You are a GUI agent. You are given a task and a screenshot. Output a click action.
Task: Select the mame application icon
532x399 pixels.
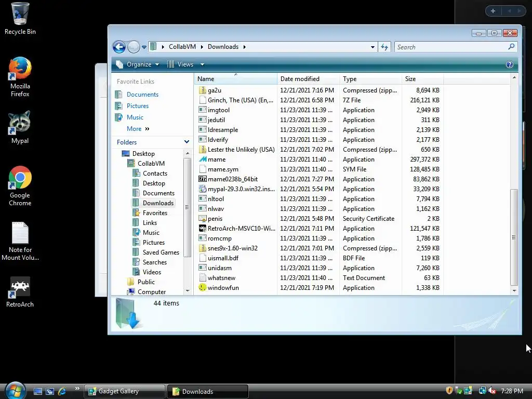click(203, 159)
